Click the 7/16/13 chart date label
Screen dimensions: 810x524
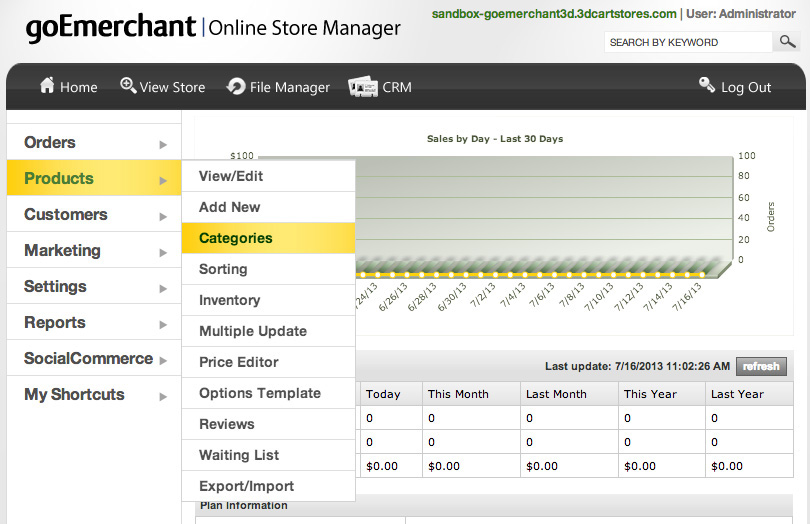pyautogui.click(x=688, y=297)
